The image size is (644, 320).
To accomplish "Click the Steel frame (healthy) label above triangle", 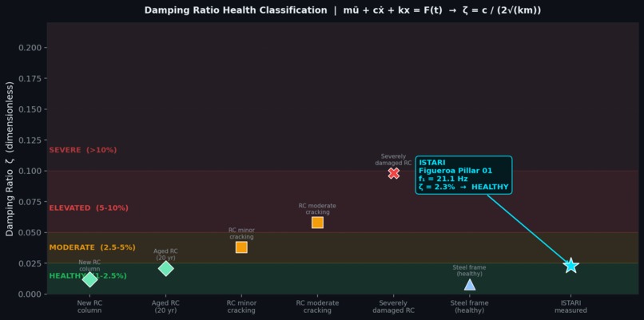I will pyautogui.click(x=470, y=271).
